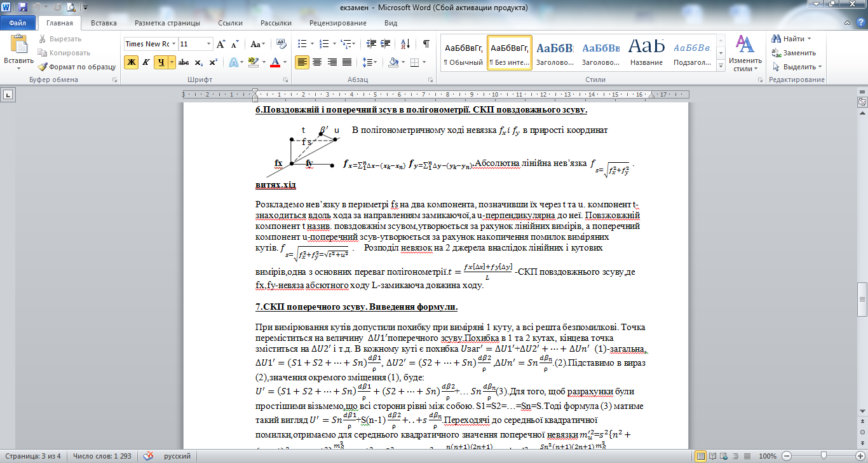Click the text highlight color button
Viewport: 868px width, 463px height.
(254, 62)
